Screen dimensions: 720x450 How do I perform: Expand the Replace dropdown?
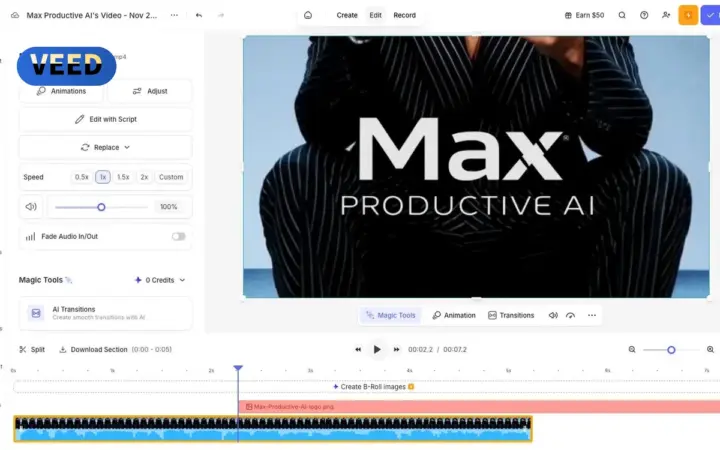[x=106, y=147]
